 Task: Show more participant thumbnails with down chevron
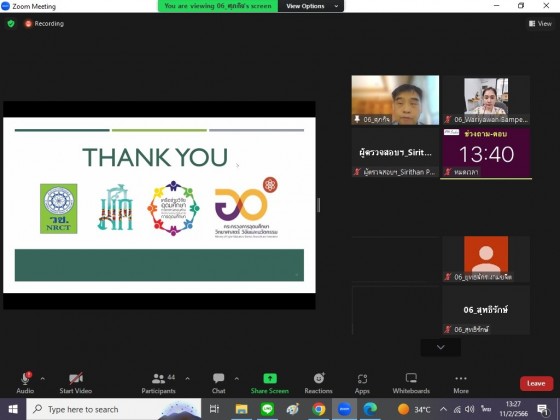tap(441, 347)
